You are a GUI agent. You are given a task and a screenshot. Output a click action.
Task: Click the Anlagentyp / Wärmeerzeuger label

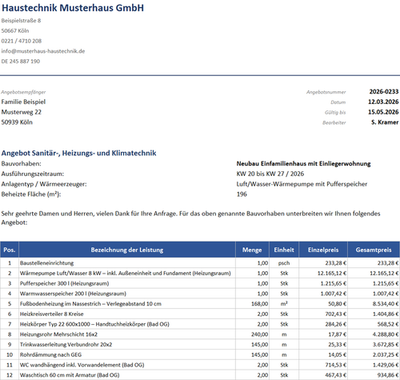point(44,184)
